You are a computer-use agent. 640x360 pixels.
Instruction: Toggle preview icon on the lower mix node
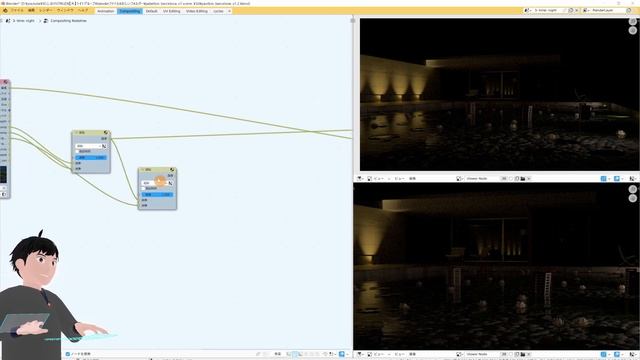[172, 170]
